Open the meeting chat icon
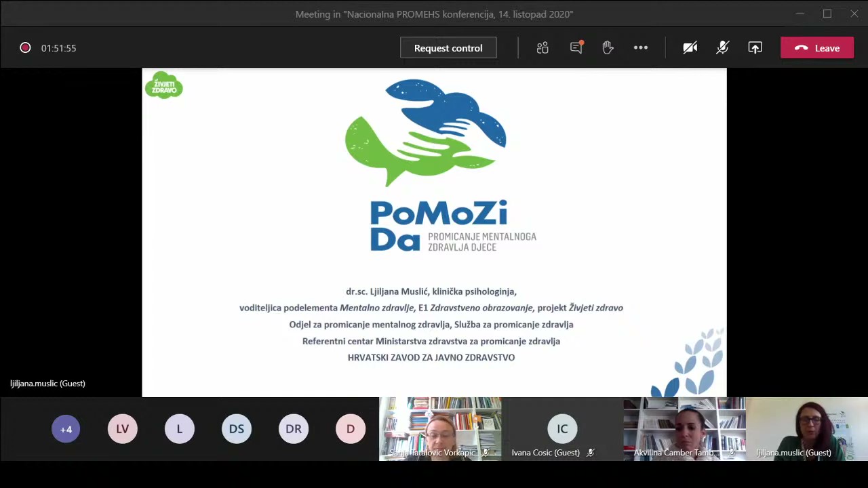Screen dimensions: 868x488 point(576,47)
